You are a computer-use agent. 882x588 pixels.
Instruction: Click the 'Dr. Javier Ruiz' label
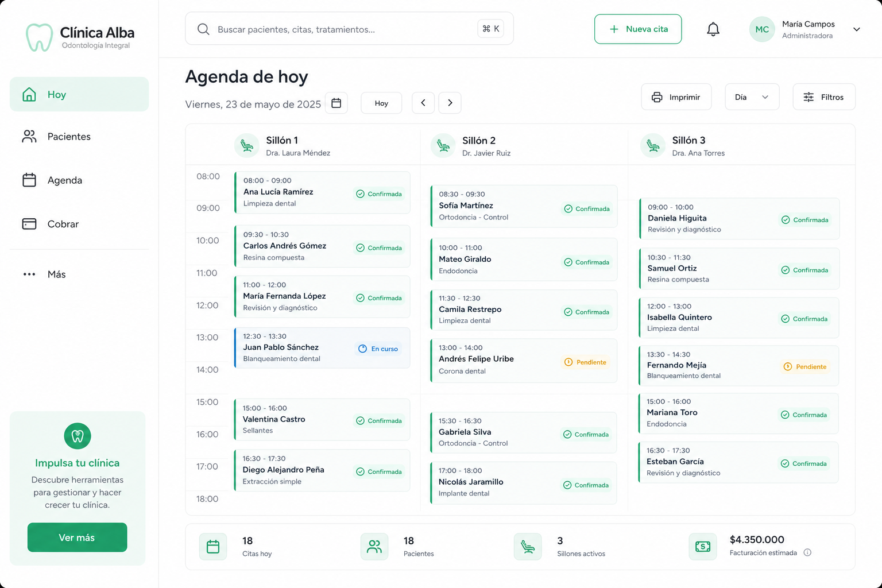(486, 153)
